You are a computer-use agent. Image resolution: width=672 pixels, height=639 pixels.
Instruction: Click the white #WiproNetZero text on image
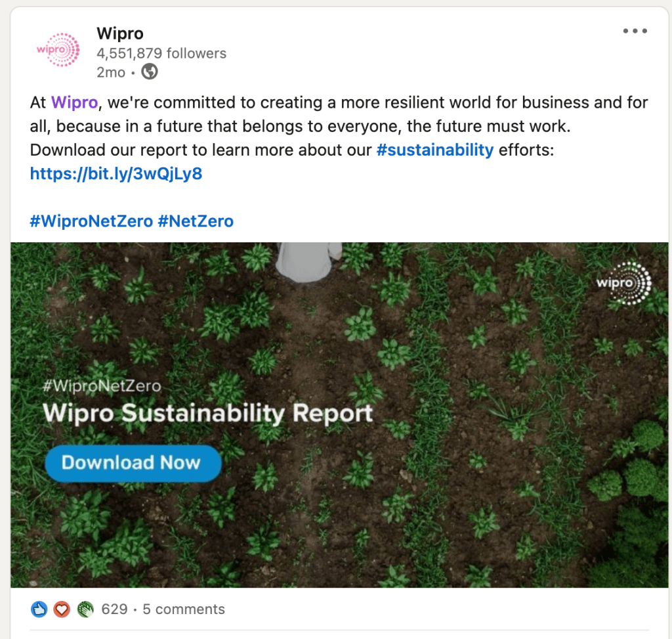click(x=101, y=386)
